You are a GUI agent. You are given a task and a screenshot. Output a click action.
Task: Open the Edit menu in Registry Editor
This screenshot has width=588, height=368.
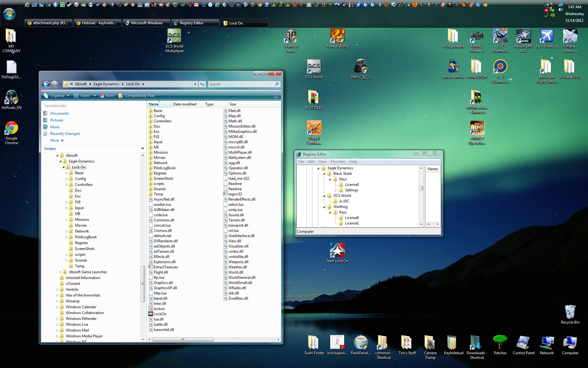coord(311,162)
